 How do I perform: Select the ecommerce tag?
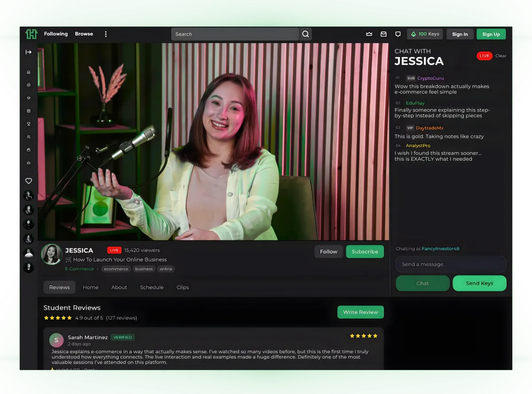(116, 269)
